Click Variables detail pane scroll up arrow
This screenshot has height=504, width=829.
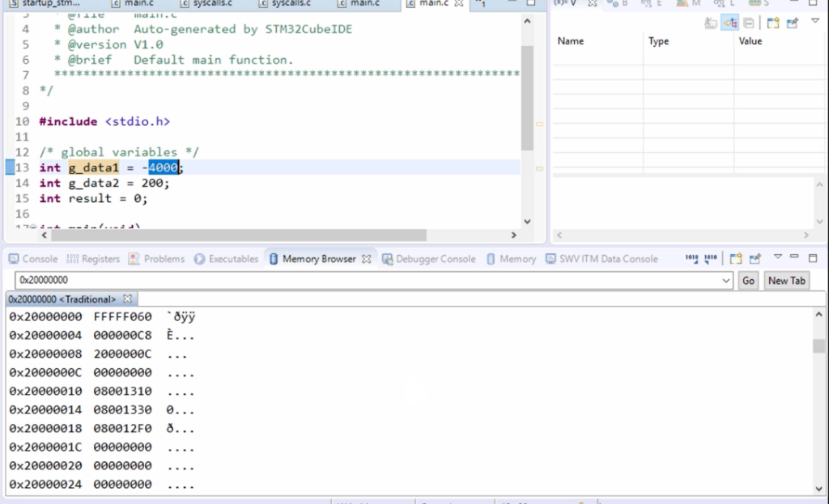coord(819,184)
